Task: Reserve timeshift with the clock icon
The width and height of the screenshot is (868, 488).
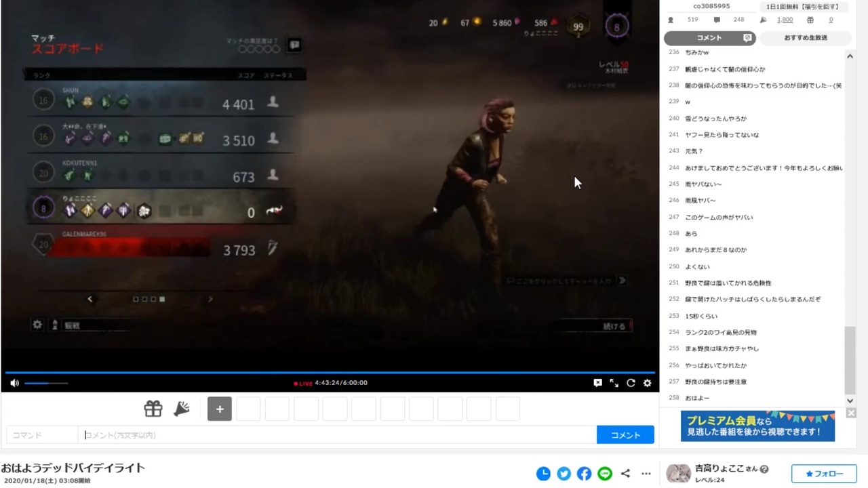Action: click(x=543, y=474)
